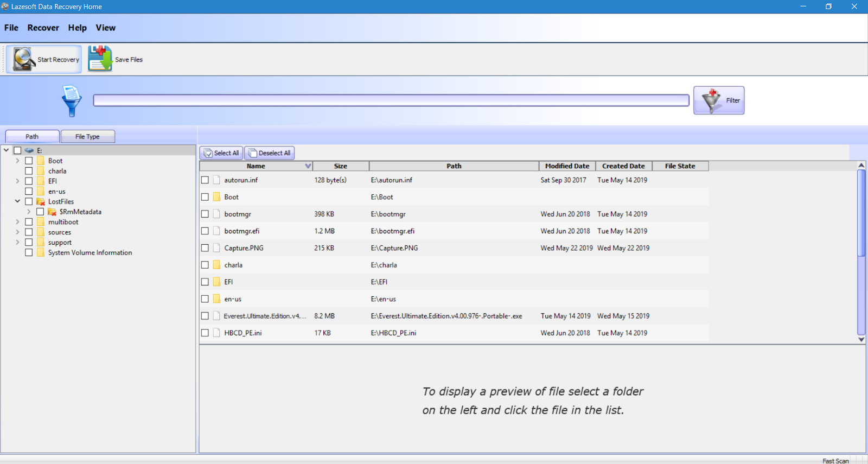Click the file list vertical scrollbar thumb
The image size is (868, 464).
pos(861,213)
